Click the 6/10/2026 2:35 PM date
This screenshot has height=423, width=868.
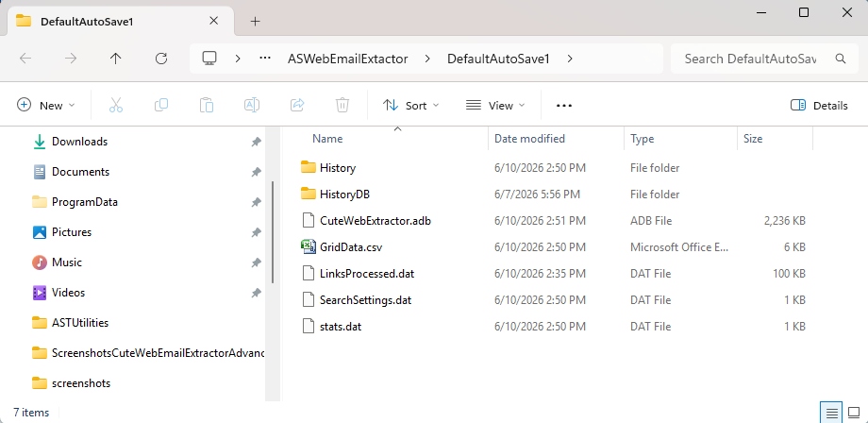pos(540,274)
